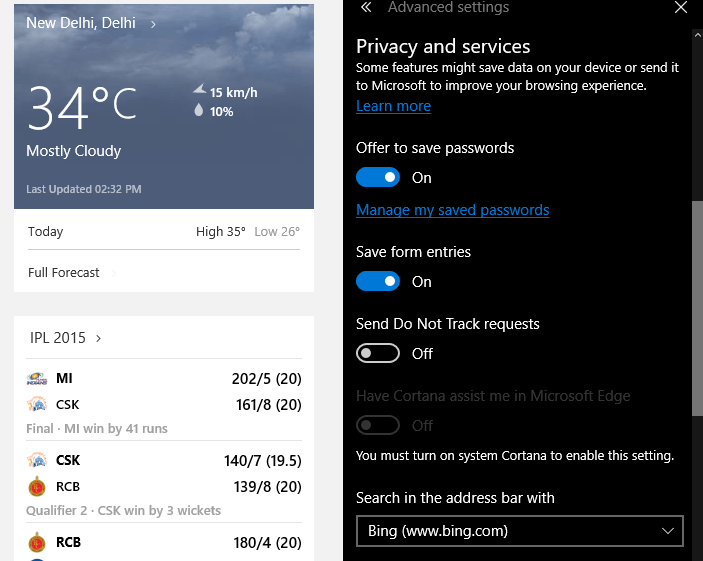
Task: Open New Delhi, Delhi location chevron
Action: (153, 24)
